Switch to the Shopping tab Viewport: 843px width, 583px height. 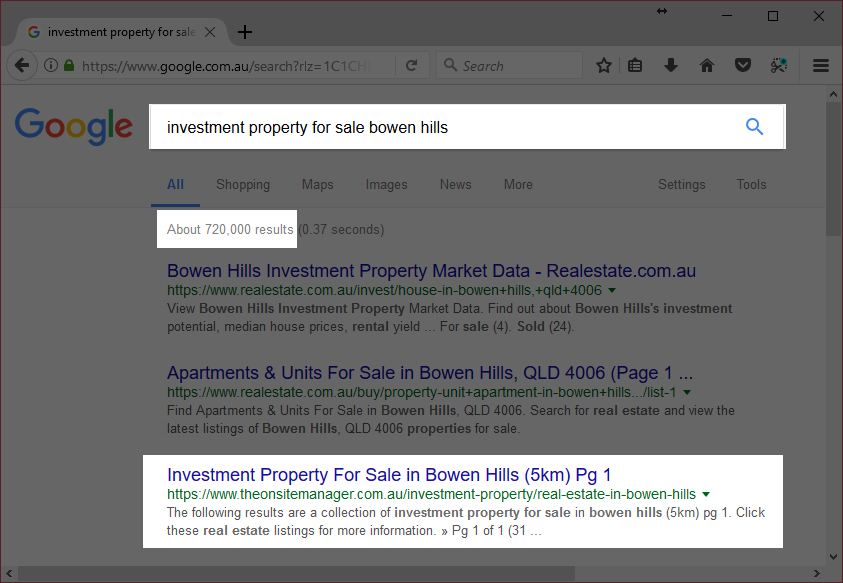(x=243, y=184)
